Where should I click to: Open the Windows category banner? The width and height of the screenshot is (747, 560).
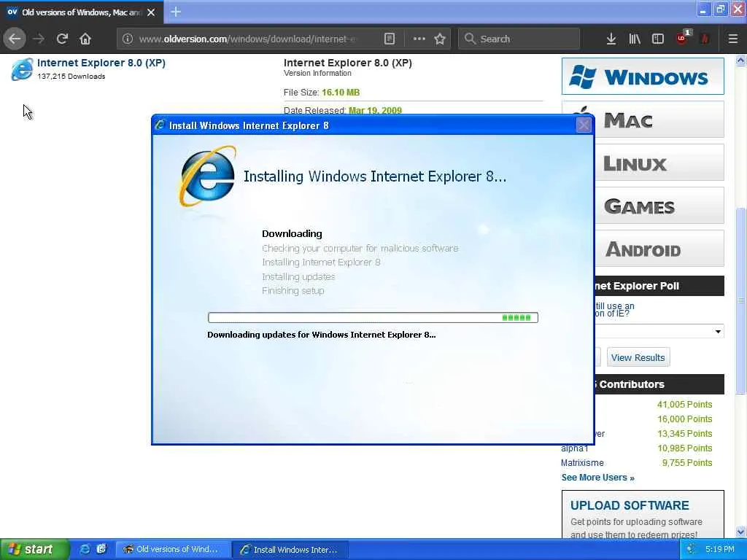[643, 76]
